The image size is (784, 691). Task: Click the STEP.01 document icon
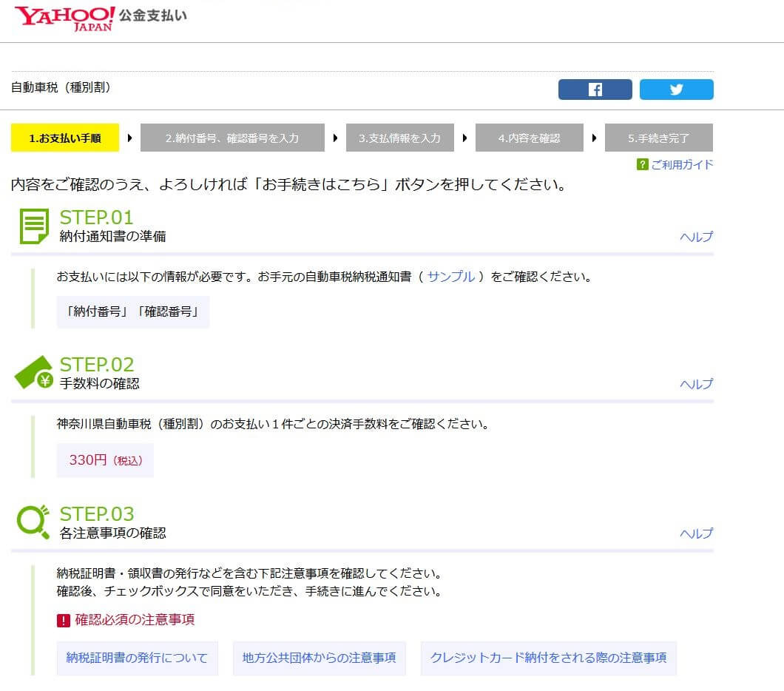tap(33, 226)
